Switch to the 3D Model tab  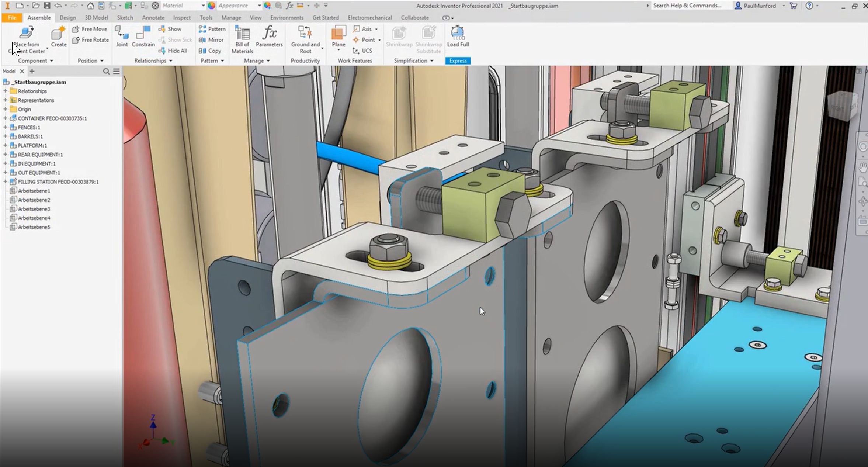pos(96,18)
